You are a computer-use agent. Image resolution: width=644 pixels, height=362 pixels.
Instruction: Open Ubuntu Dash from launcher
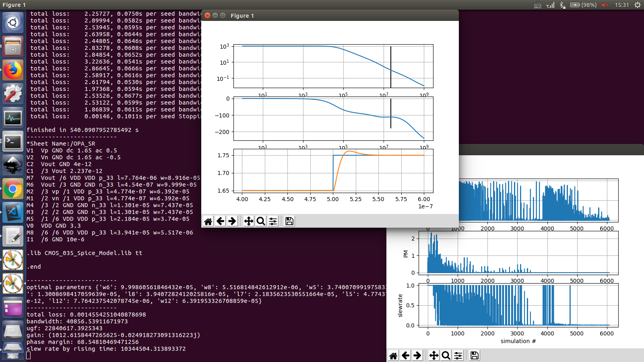(13, 23)
